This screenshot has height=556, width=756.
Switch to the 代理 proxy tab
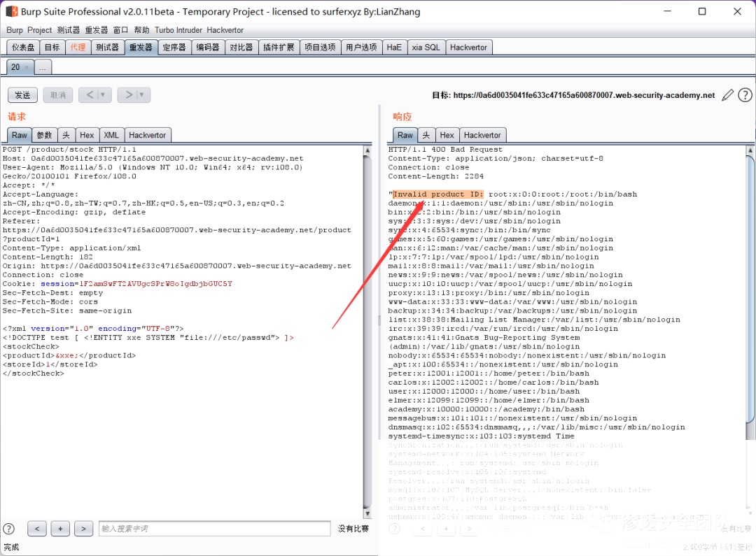pyautogui.click(x=78, y=48)
